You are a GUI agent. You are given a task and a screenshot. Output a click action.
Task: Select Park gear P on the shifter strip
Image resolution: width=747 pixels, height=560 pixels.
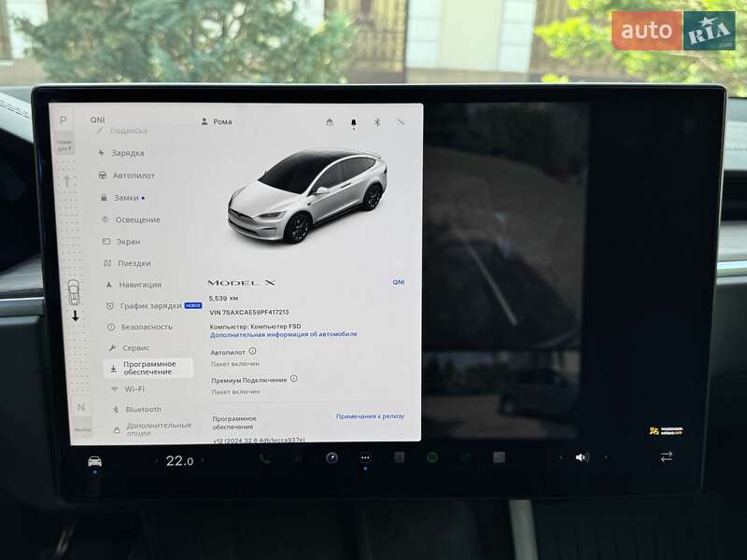pyautogui.click(x=63, y=120)
